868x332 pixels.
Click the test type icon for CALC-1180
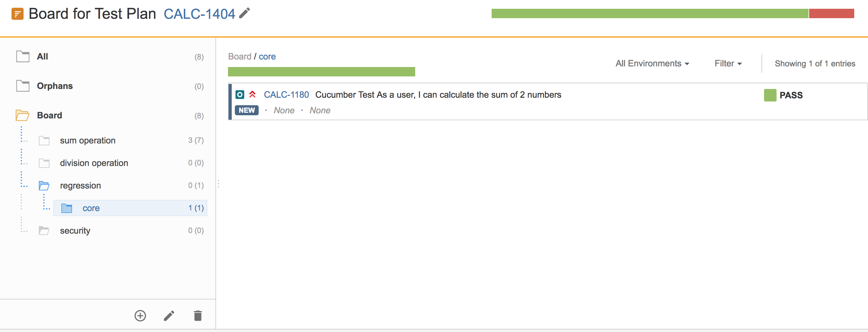pos(240,95)
